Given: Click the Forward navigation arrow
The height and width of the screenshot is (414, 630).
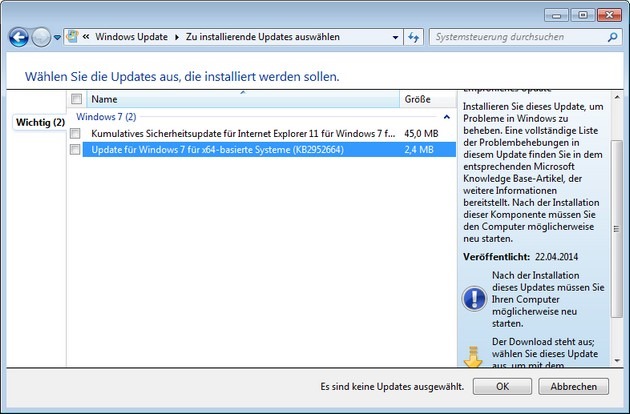Looking at the screenshot, I should pos(41,37).
